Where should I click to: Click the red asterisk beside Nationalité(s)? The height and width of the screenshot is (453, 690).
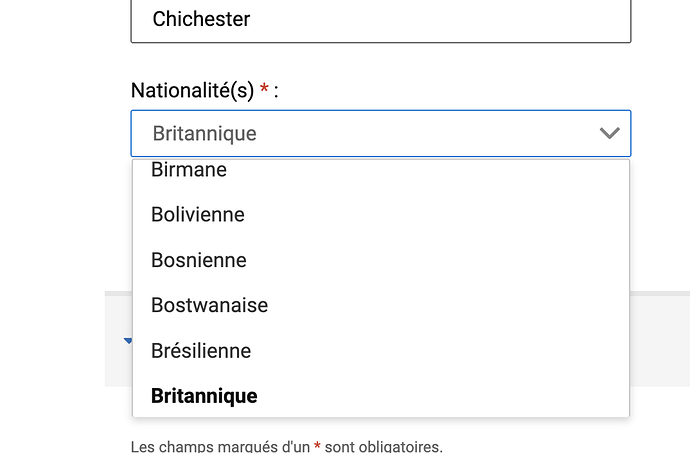point(264,90)
